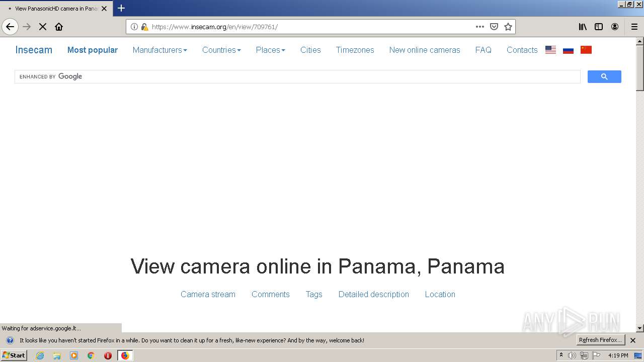This screenshot has height=362, width=644.
Task: Open the Contacts page
Action: pyautogui.click(x=522, y=50)
